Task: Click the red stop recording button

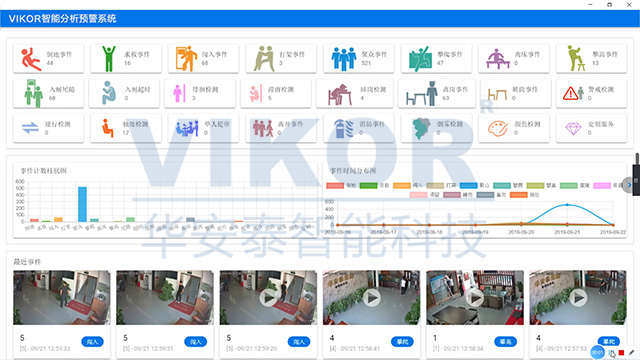Action: coord(621,352)
